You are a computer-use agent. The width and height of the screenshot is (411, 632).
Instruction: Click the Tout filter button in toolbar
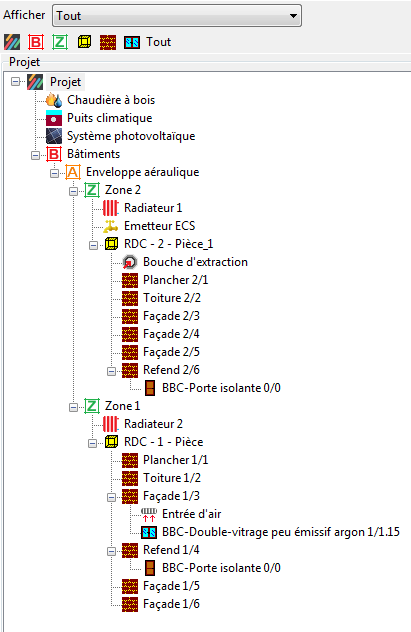(158, 42)
